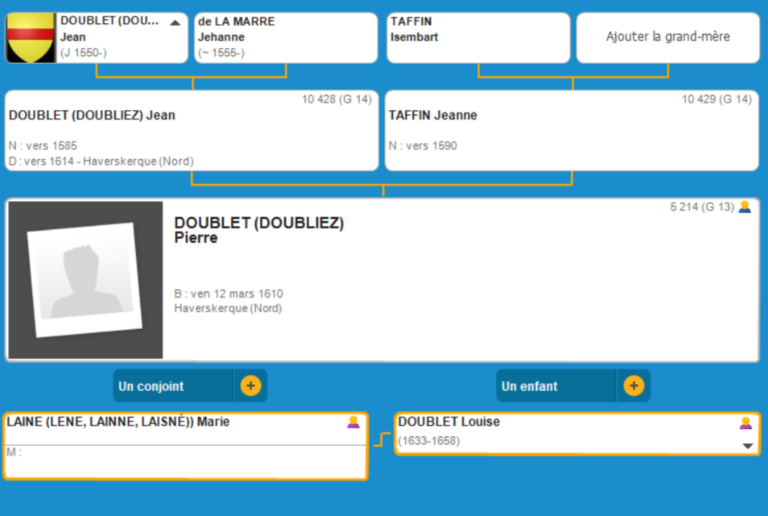Click the person icon on Louise DOUBLET's card
This screenshot has width=768, height=516.
745,422
